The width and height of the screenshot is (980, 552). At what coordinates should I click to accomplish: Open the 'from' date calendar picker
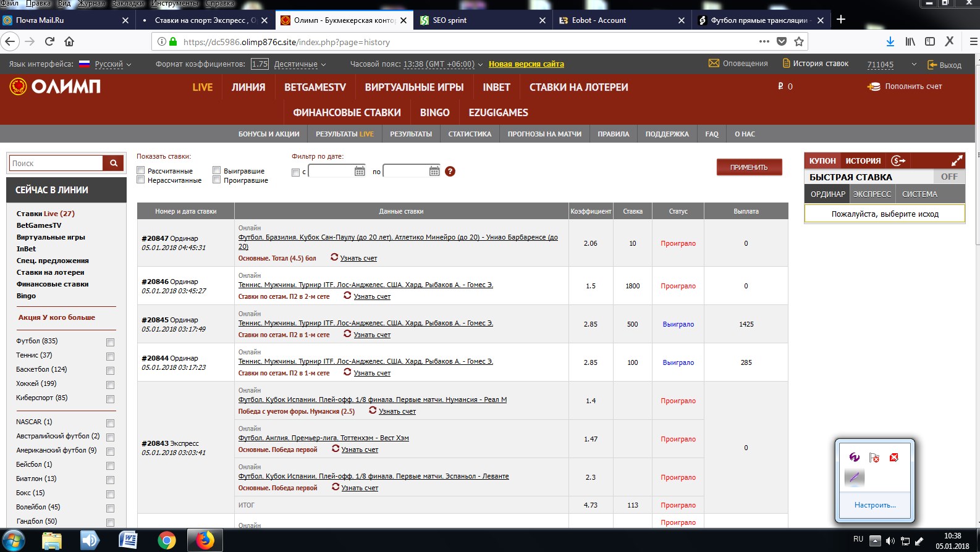[360, 171]
